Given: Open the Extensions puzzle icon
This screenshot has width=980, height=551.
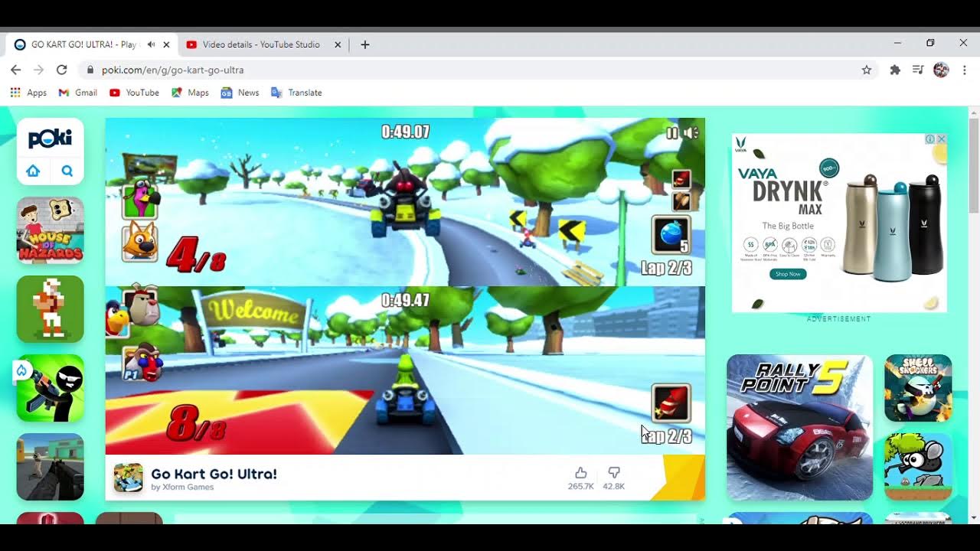Looking at the screenshot, I should [x=895, y=70].
